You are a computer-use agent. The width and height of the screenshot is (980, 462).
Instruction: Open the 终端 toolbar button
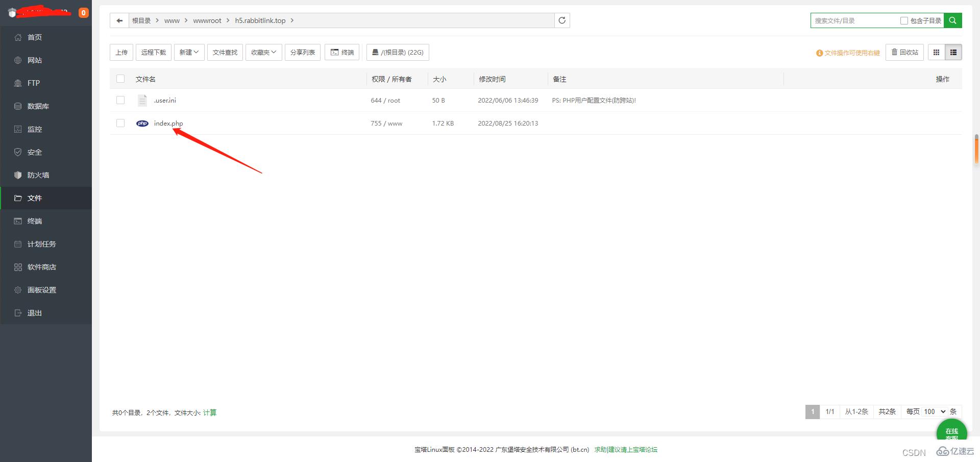(x=342, y=52)
